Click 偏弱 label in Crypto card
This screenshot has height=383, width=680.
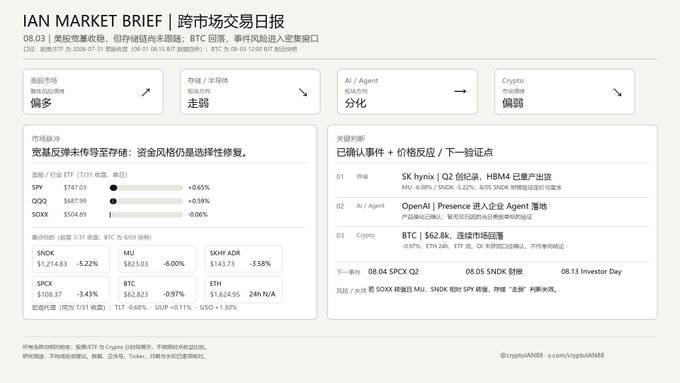point(513,103)
